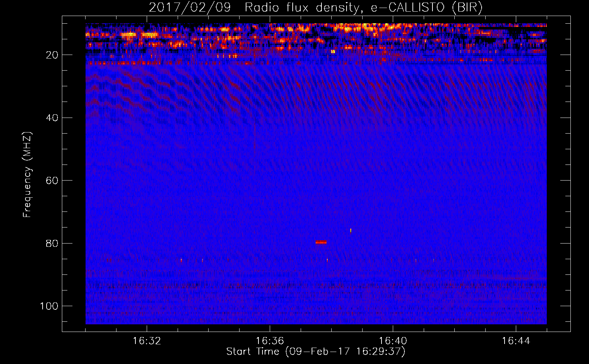Click the 16:44 time tick label

(516, 341)
